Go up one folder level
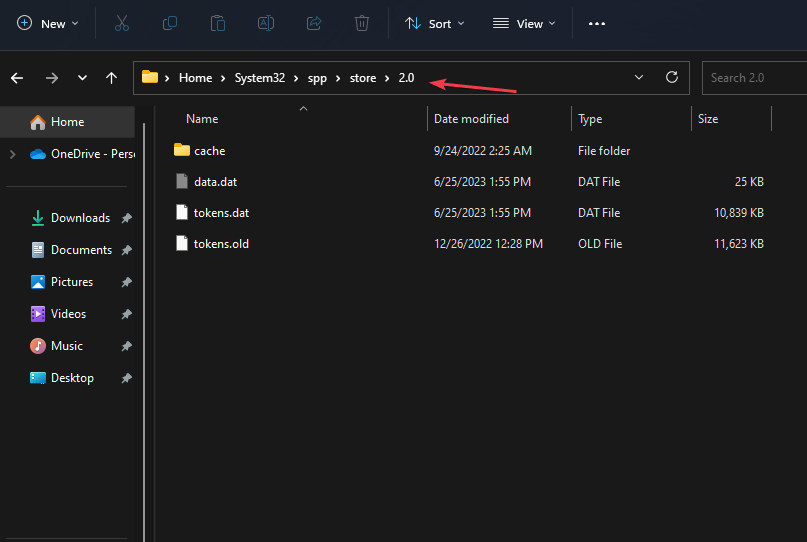807x542 pixels. click(x=111, y=78)
